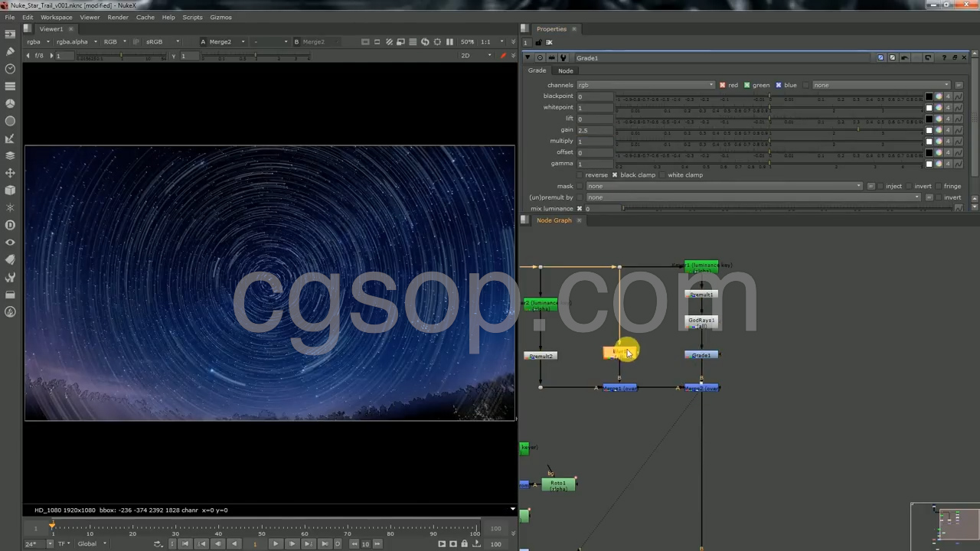Screen dimensions: 980x551
Task: Disable the black clamp checkbox
Action: pyautogui.click(x=614, y=175)
